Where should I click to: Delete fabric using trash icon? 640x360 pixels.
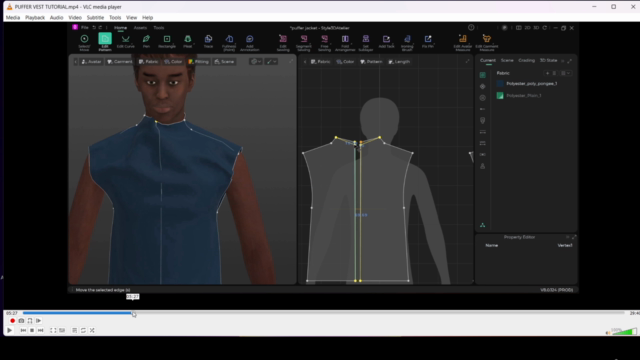(x=554, y=73)
